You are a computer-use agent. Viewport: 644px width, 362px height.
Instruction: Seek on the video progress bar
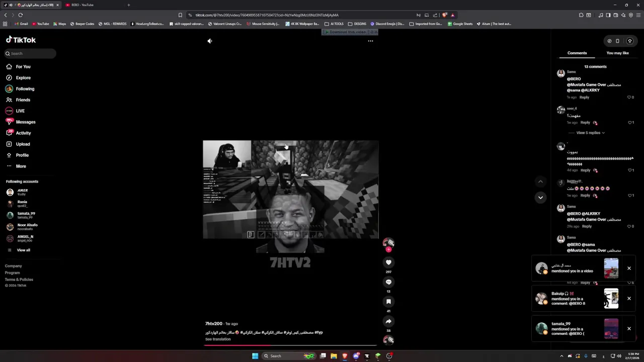[291, 345]
